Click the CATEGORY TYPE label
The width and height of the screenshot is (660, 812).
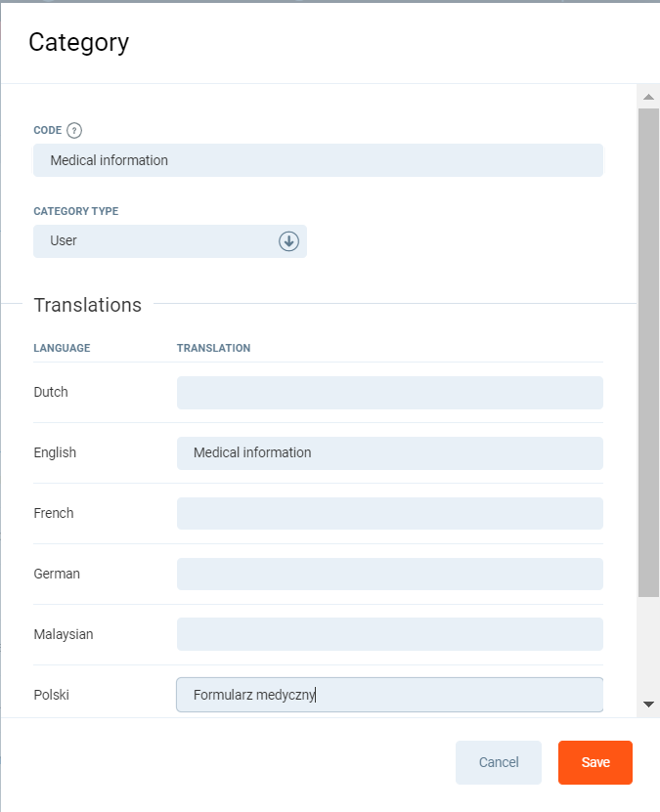pyautogui.click(x=76, y=211)
